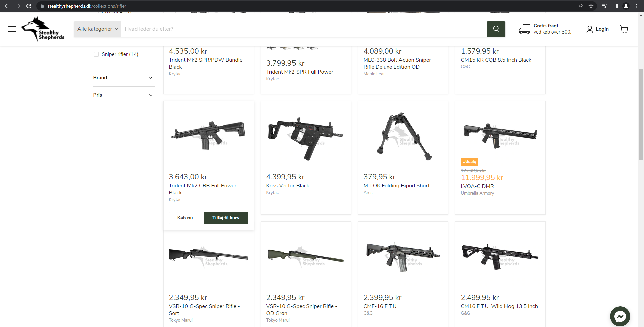Click the browser back arrow
The image size is (644, 327).
pos(7,6)
